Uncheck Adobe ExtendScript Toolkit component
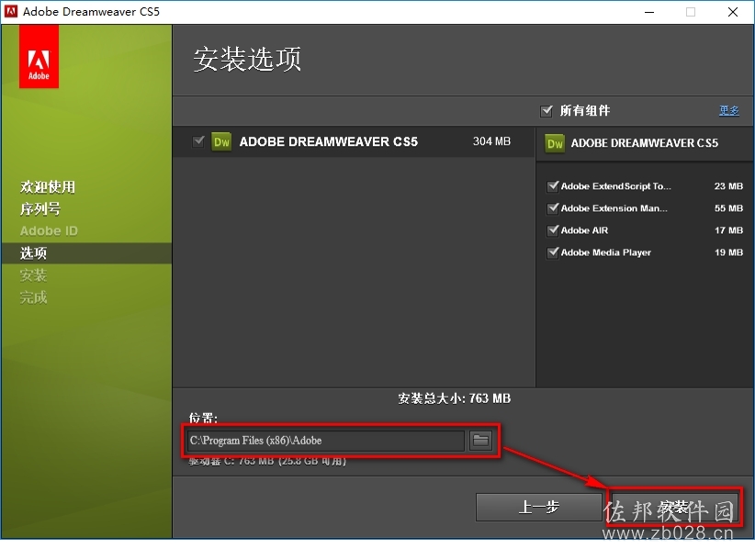 click(x=553, y=186)
